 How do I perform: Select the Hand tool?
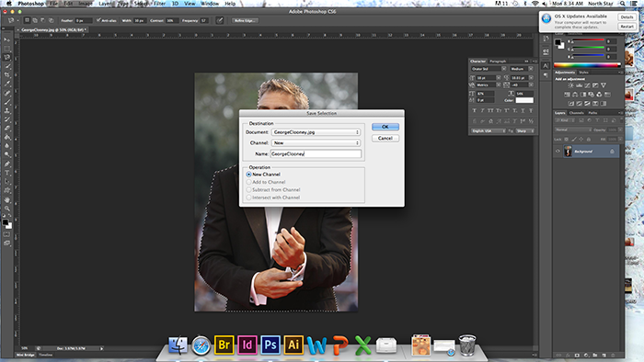(x=7, y=199)
